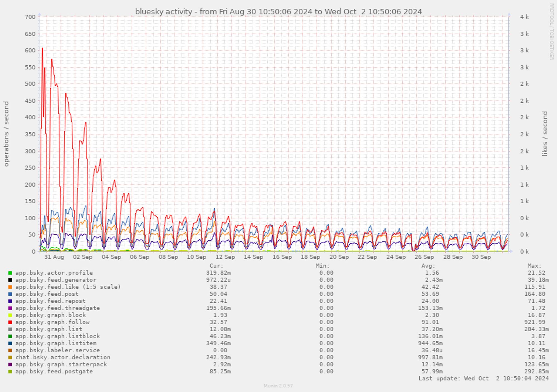Click the repost max value 71.48
Image resolution: width=557 pixels, height=392 pixels.
point(536,301)
